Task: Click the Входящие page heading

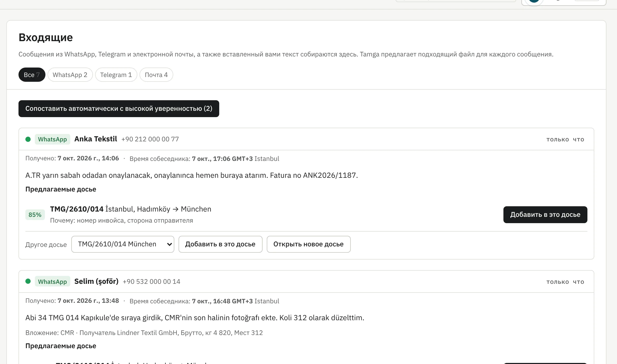Action: pyautogui.click(x=46, y=37)
